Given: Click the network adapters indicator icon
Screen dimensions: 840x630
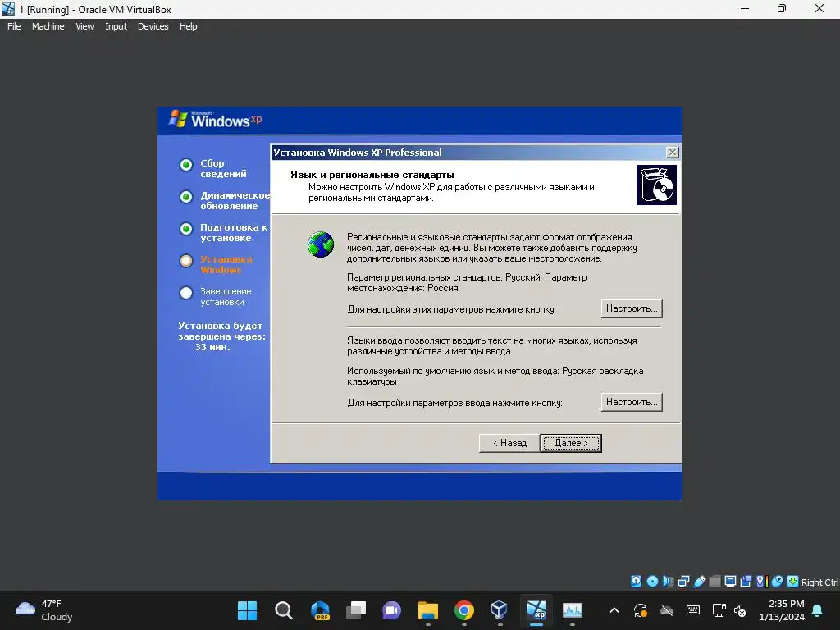Looking at the screenshot, I should pyautogui.click(x=683, y=582).
